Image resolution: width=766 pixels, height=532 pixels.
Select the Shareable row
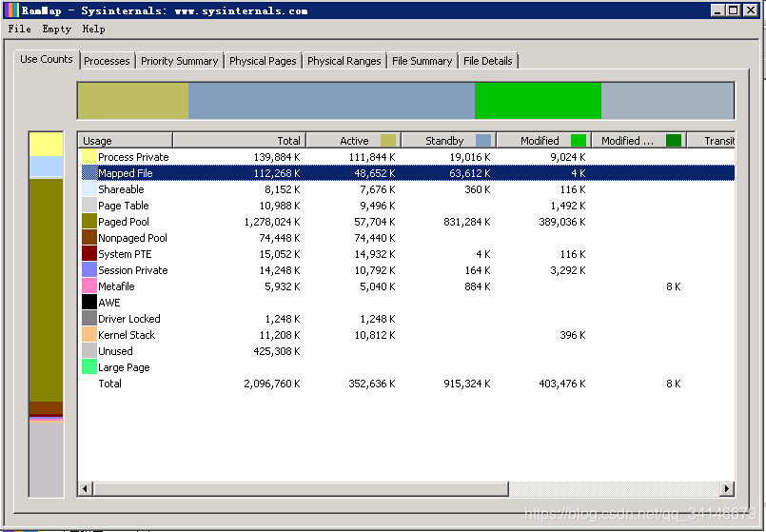(406, 189)
